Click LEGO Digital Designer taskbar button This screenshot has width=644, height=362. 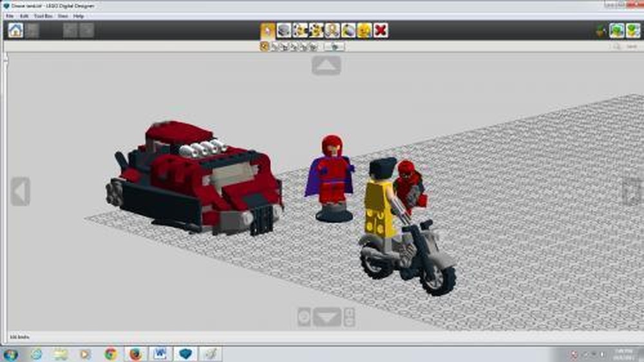point(185,354)
